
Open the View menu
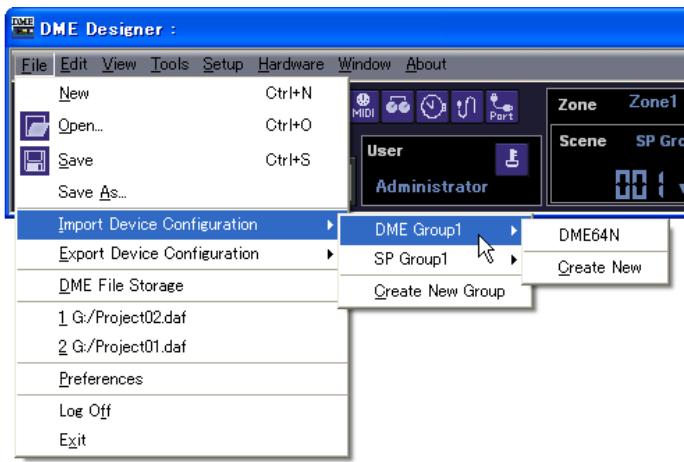tap(119, 65)
